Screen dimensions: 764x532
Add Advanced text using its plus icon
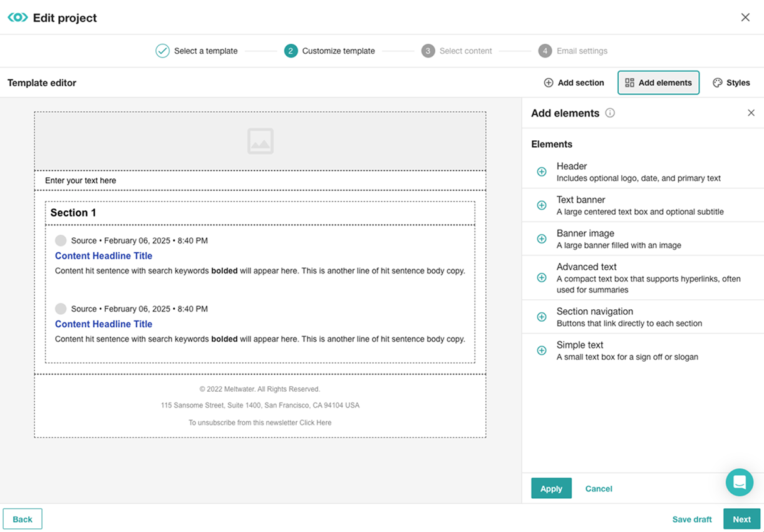click(542, 277)
